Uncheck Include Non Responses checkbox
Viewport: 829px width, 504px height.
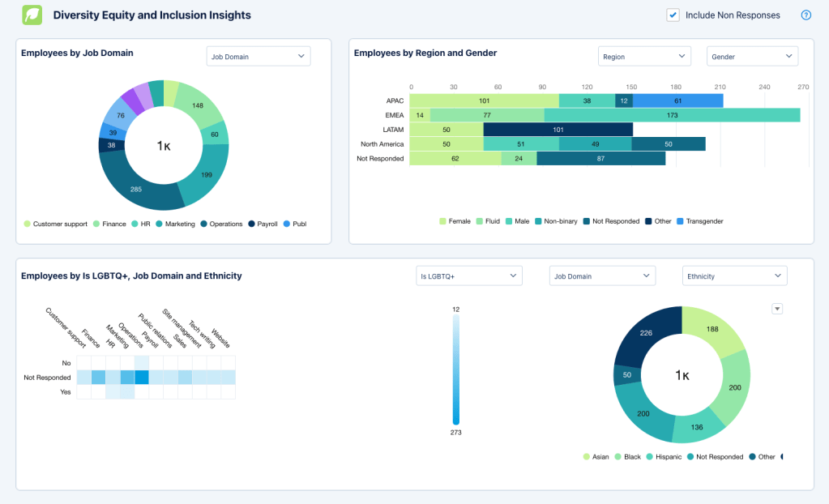click(x=673, y=15)
